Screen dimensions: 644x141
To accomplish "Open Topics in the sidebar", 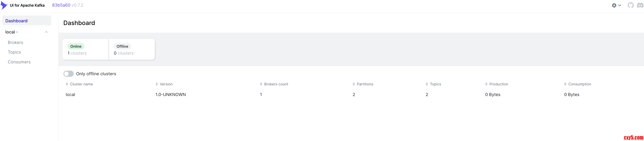I will [x=14, y=52].
